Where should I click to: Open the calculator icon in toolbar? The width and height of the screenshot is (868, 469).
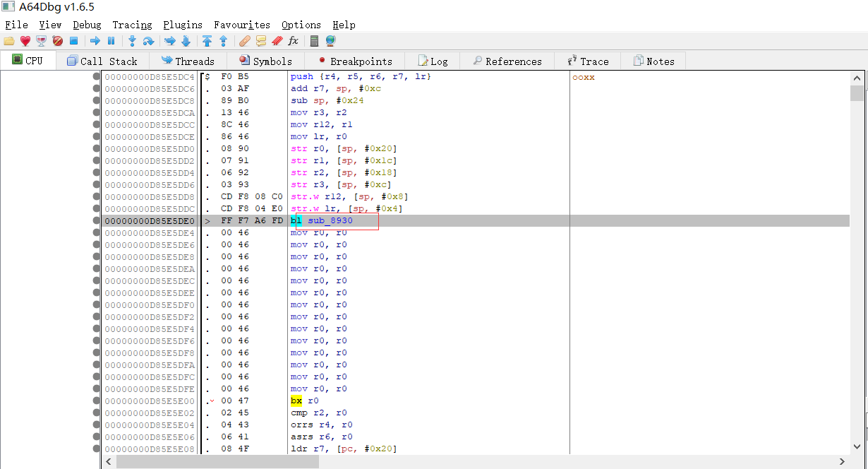point(314,41)
